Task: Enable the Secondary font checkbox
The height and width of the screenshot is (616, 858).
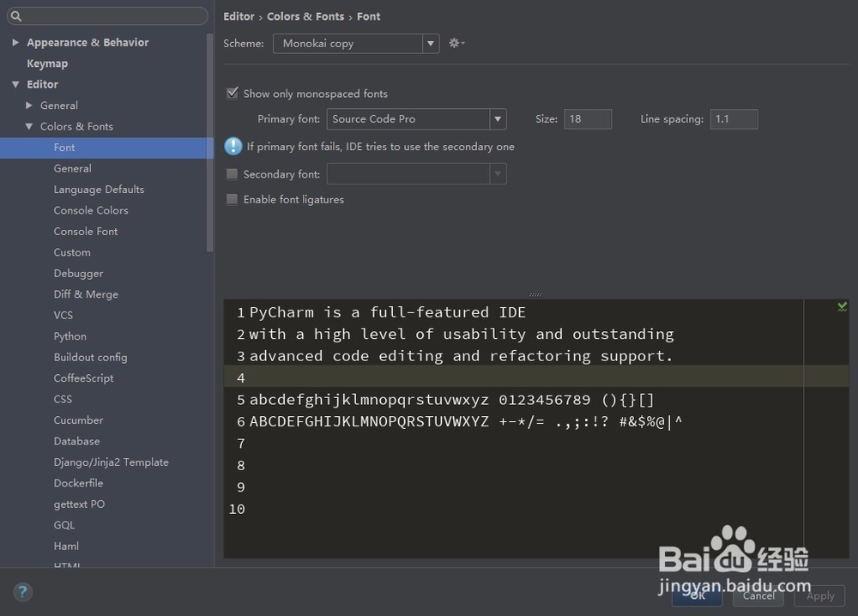Action: tap(233, 174)
